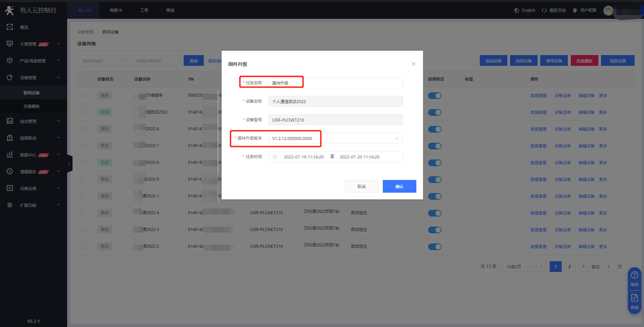
Task: Click the Overview (概览) sidebar icon
Action: pos(10,27)
